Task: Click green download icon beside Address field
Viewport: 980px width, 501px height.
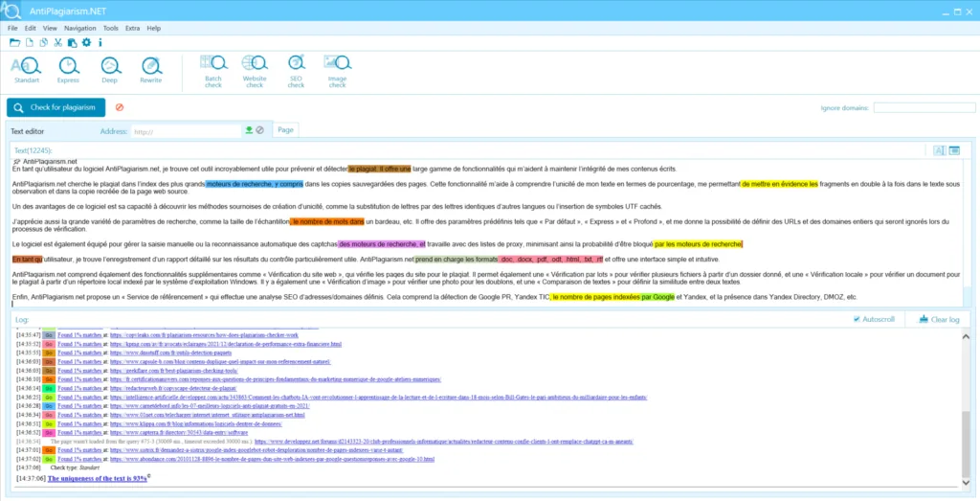Action: (x=249, y=130)
